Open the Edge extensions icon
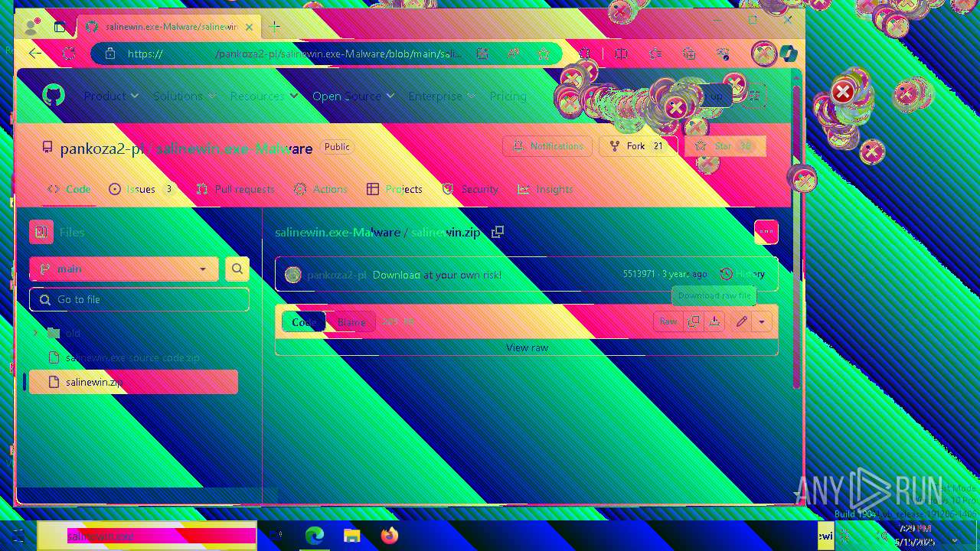The height and width of the screenshot is (551, 980). tap(585, 54)
